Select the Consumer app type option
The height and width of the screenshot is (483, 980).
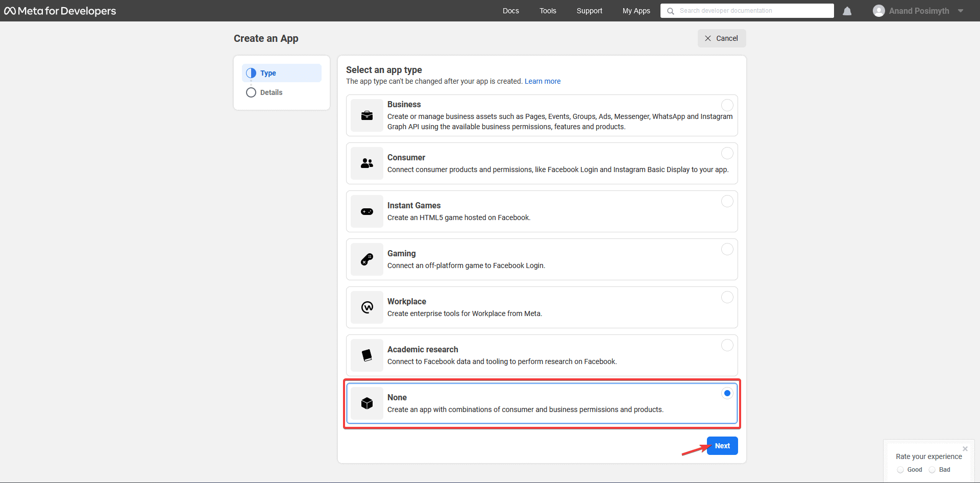541,163
